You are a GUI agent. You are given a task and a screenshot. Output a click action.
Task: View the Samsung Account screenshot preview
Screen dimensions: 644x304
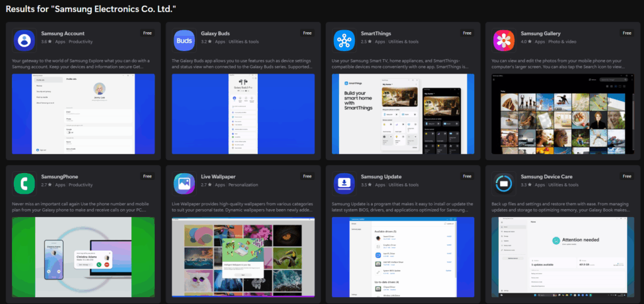(x=84, y=114)
